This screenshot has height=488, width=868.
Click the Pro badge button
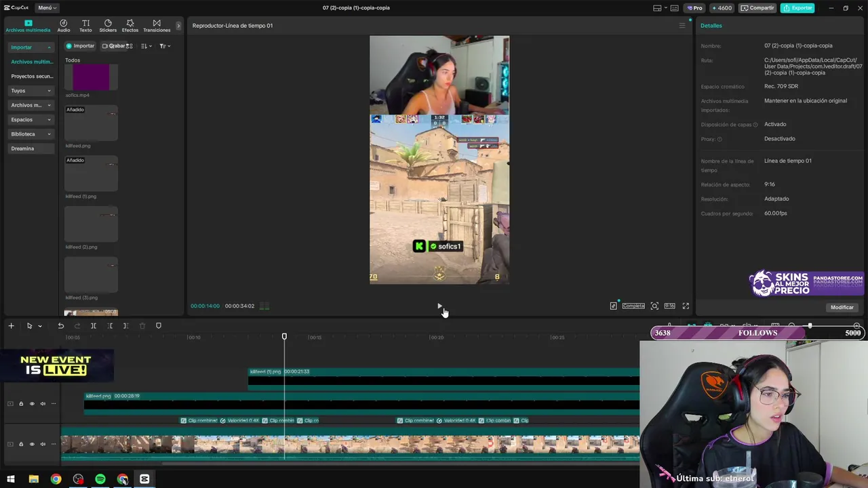pyautogui.click(x=694, y=7)
